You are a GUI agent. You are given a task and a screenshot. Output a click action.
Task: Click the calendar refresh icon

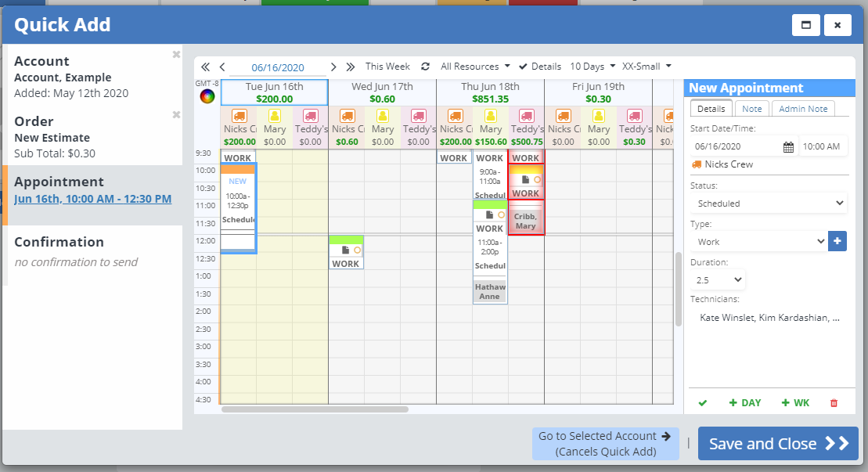tap(425, 67)
